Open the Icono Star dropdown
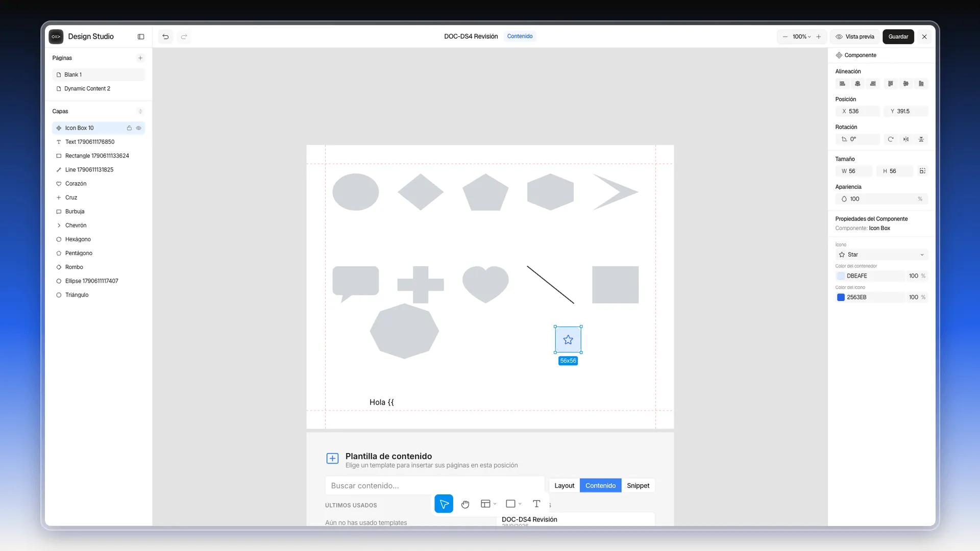This screenshot has height=551, width=980. 881,255
